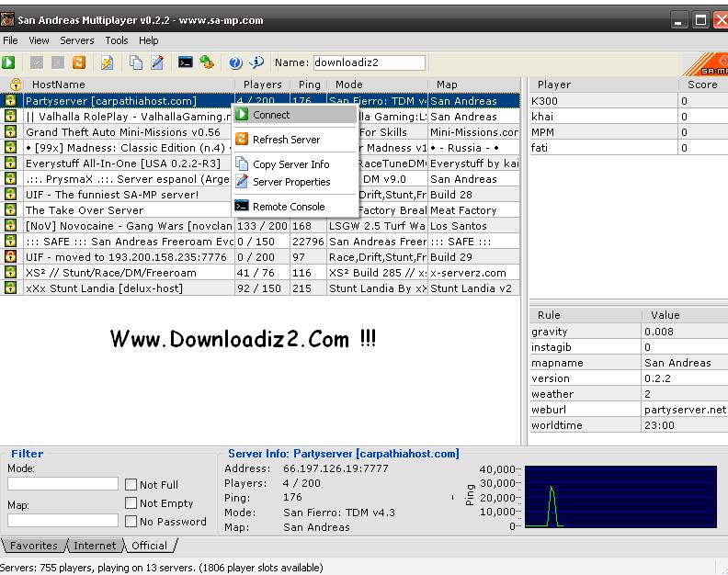Choose Copy Server Info from context menu
The height and width of the screenshot is (575, 728).
(295, 164)
